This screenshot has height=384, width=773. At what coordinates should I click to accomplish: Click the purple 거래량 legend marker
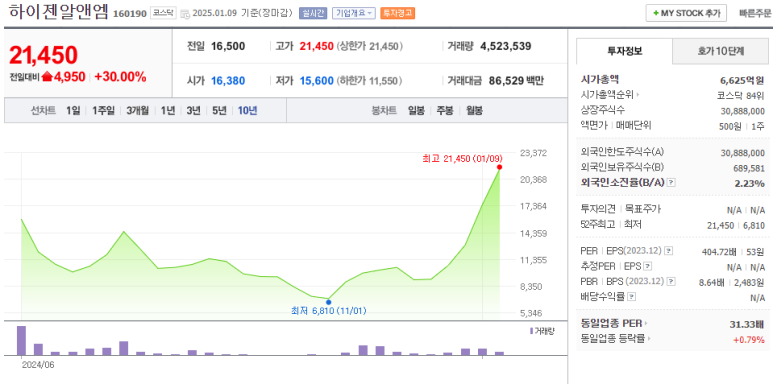531,331
